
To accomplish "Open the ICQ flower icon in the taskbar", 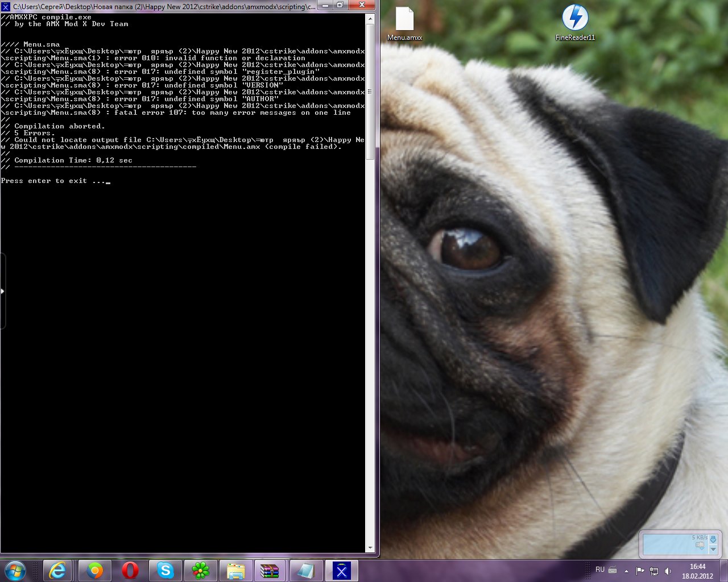I will point(200,571).
